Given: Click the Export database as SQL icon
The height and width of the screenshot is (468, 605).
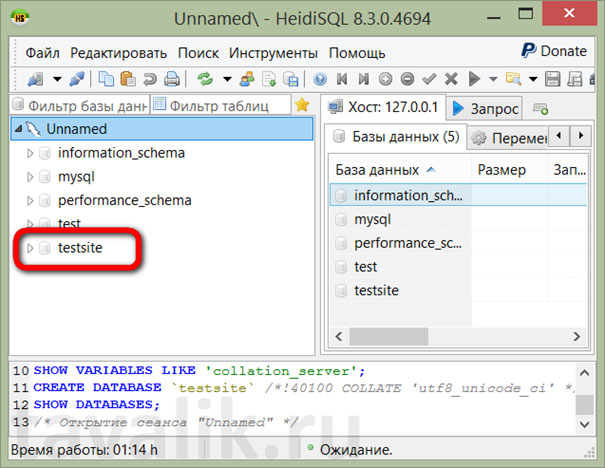Looking at the screenshot, I should tap(291, 79).
